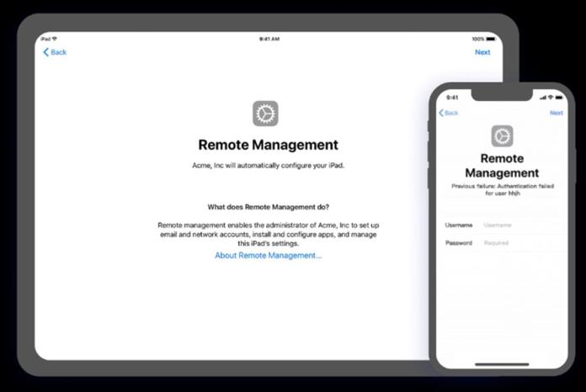Click the iPad Remote Management gear icon
The image size is (586, 392).
265,114
